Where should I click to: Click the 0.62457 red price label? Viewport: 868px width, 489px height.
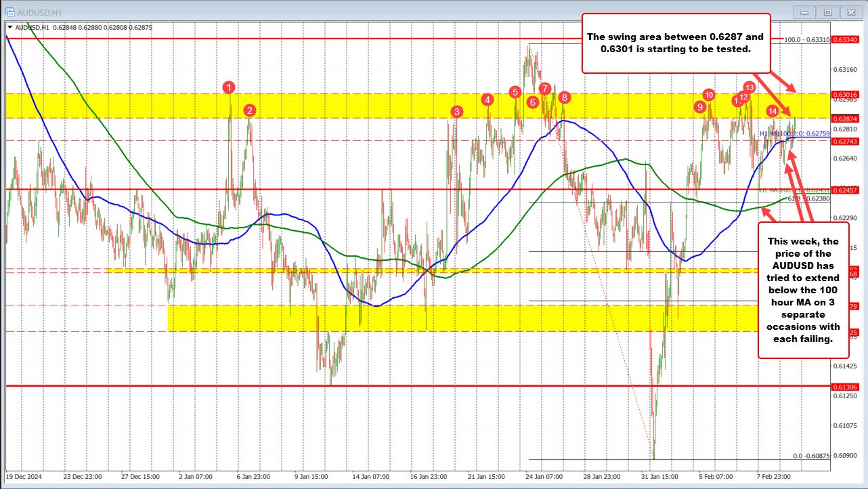tap(845, 190)
